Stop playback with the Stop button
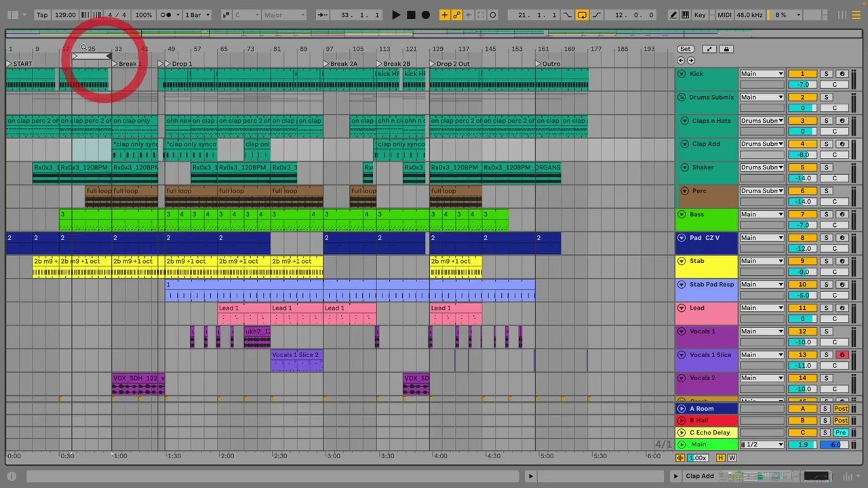 411,15
